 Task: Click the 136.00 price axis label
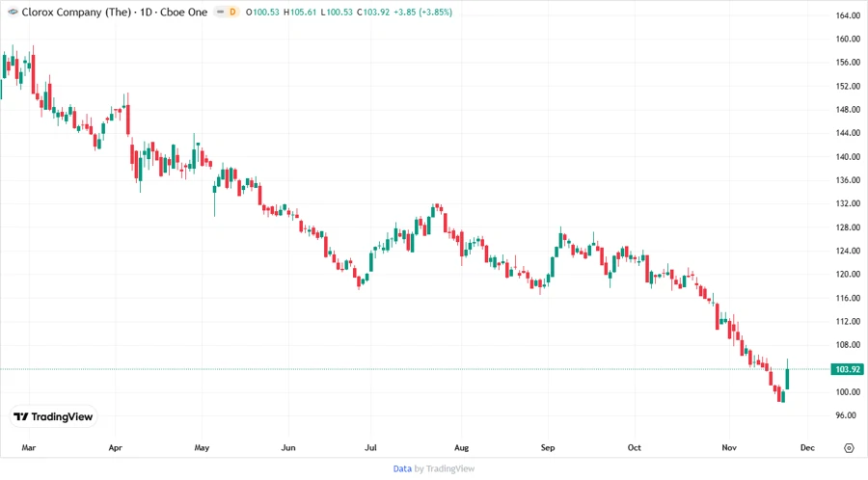coord(848,180)
